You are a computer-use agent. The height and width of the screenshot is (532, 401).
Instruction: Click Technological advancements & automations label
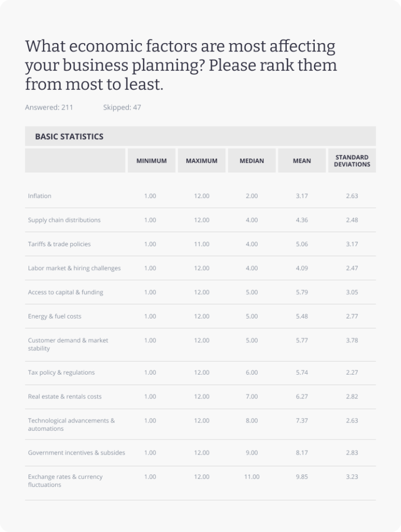point(71,424)
